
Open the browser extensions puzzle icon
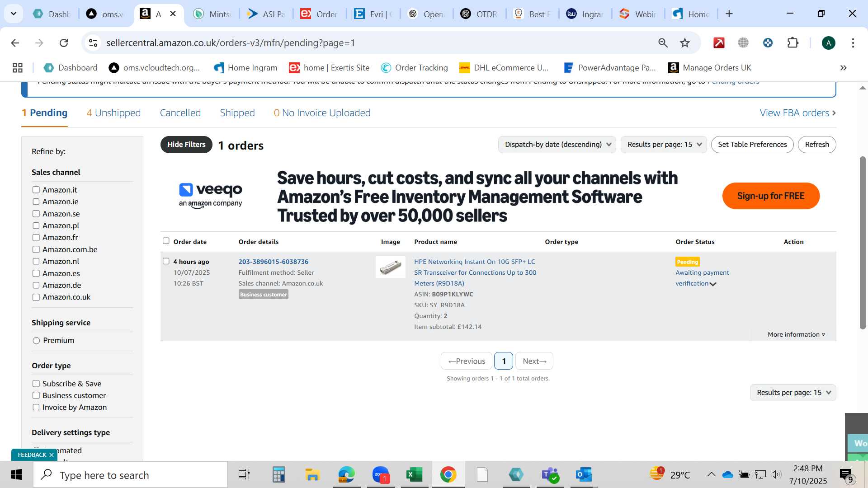point(793,43)
